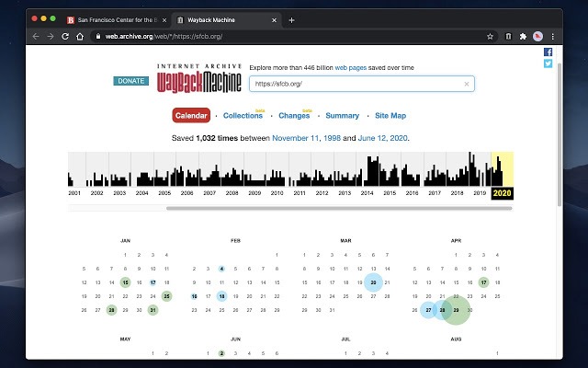The image size is (588, 368).
Task: Click the Donate button
Action: click(x=130, y=81)
